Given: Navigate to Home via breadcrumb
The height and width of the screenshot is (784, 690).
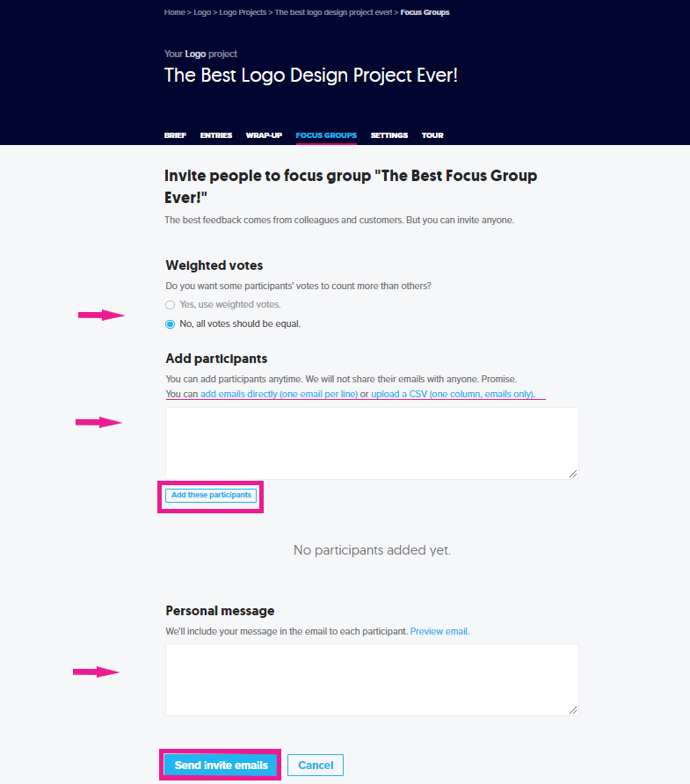Looking at the screenshot, I should pyautogui.click(x=174, y=11).
